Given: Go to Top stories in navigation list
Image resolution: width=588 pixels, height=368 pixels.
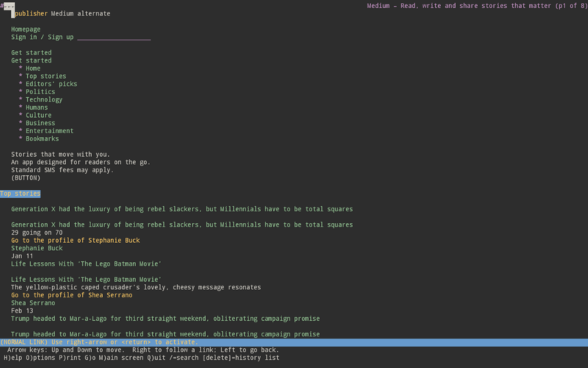Looking at the screenshot, I should pos(46,77).
